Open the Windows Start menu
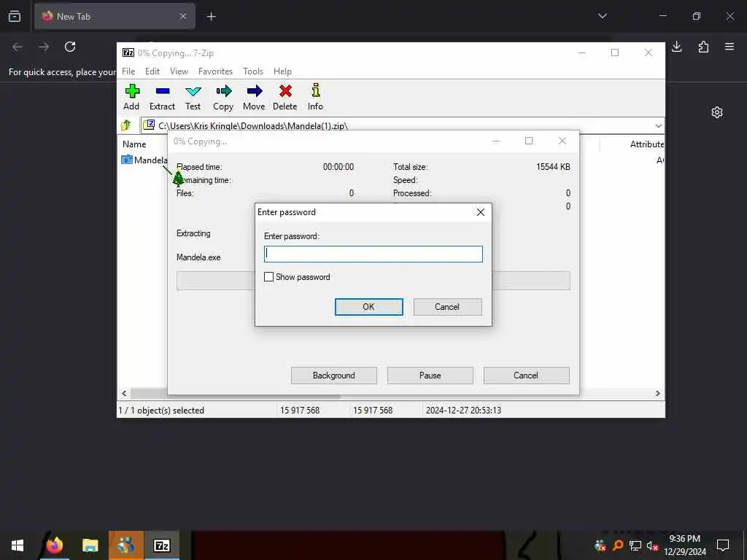 [x=18, y=545]
